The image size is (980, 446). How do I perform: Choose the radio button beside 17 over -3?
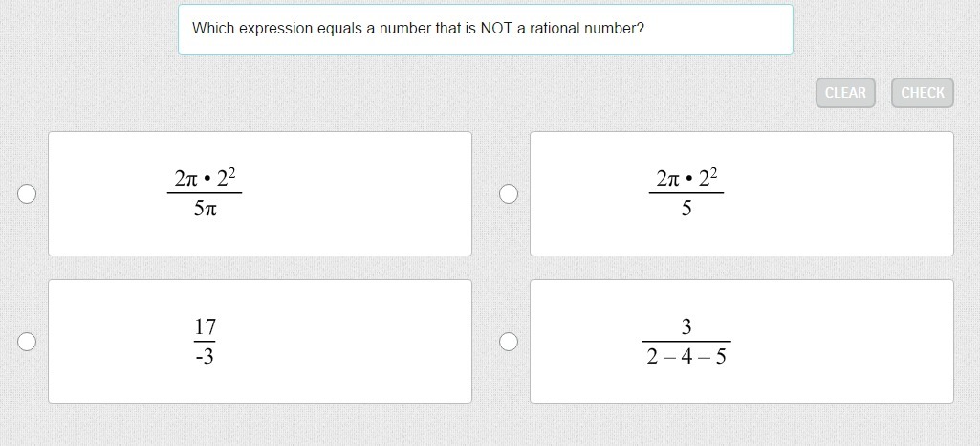click(x=26, y=342)
